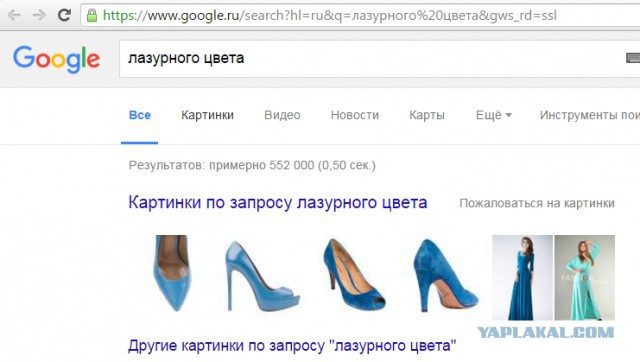Open 'Другие картинки по запросу' link

tap(292, 346)
